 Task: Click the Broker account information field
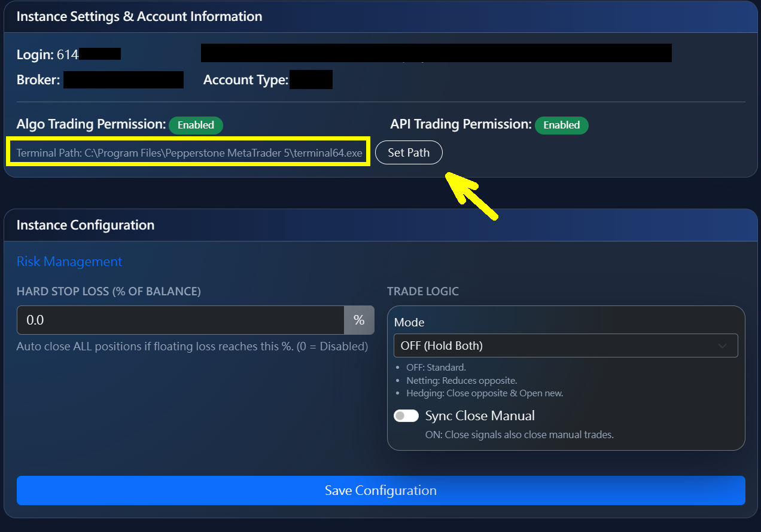(123, 80)
